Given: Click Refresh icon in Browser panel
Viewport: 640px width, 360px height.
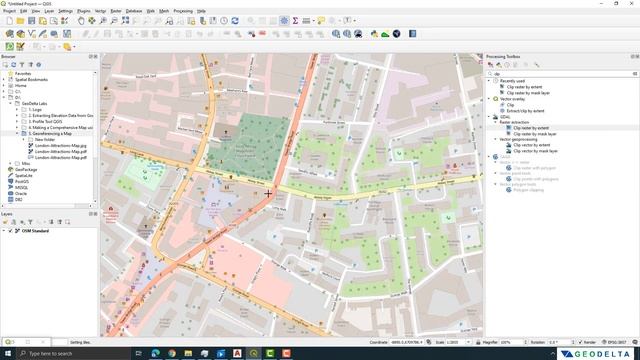Looking at the screenshot, I should point(13,65).
